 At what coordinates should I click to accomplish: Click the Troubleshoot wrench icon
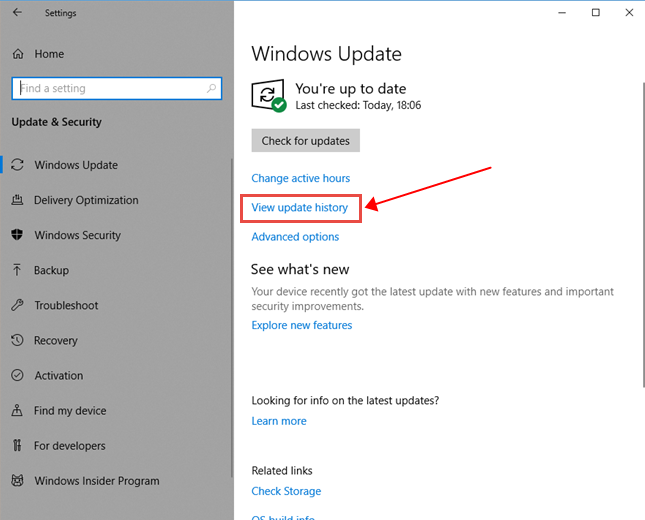pos(17,305)
